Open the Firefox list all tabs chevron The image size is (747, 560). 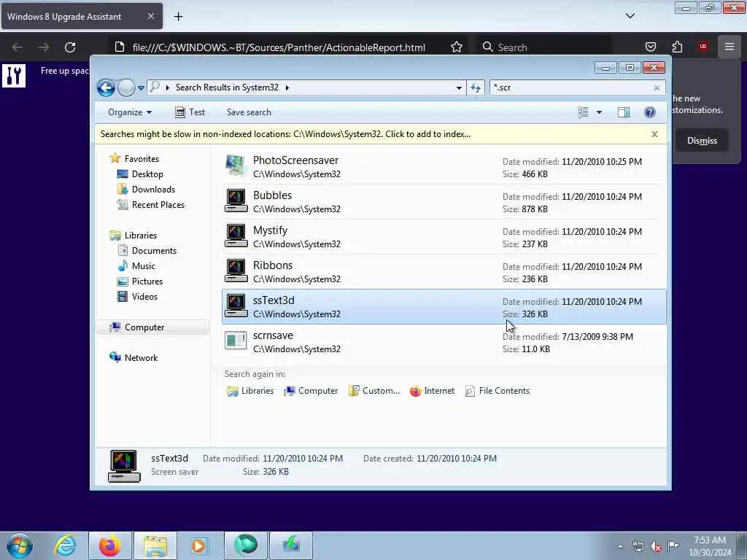(630, 16)
